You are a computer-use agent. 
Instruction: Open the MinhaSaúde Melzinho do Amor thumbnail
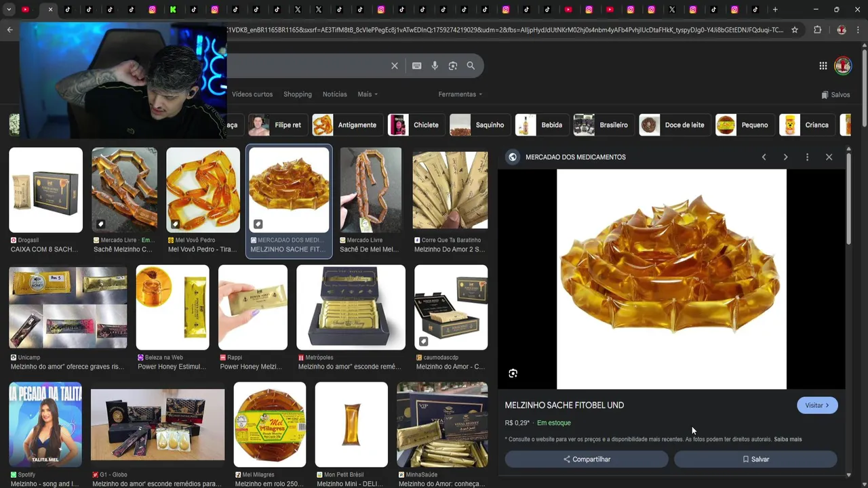442,425
